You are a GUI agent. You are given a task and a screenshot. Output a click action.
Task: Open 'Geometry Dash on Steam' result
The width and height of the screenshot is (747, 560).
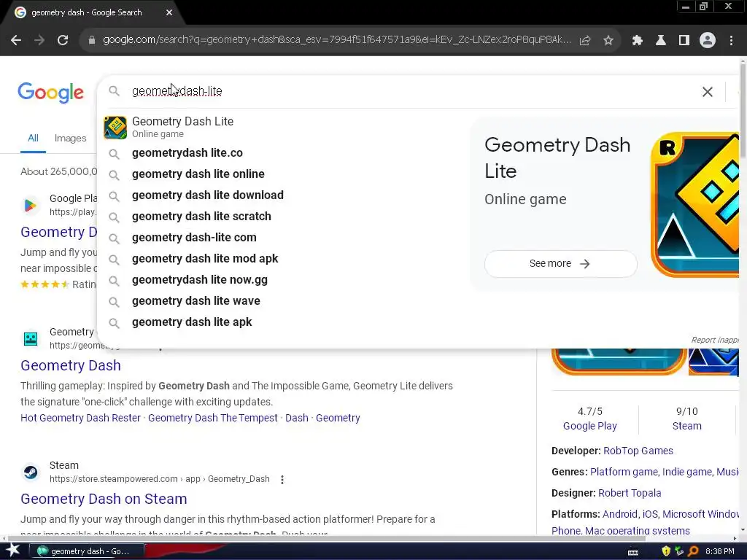point(104,499)
